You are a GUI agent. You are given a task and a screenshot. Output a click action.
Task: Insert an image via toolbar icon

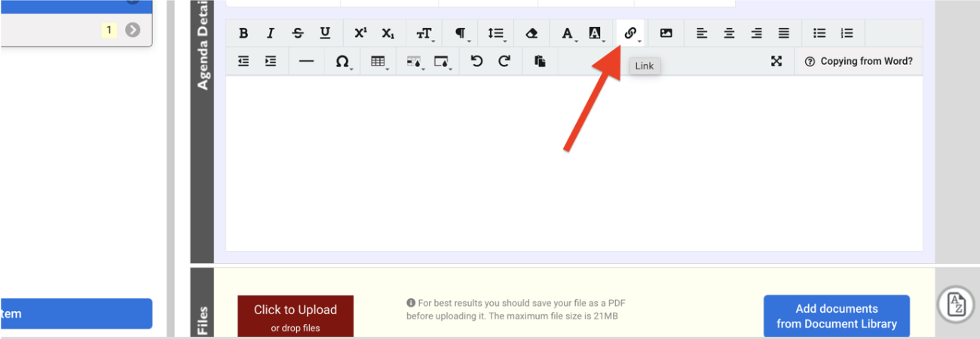point(666,33)
